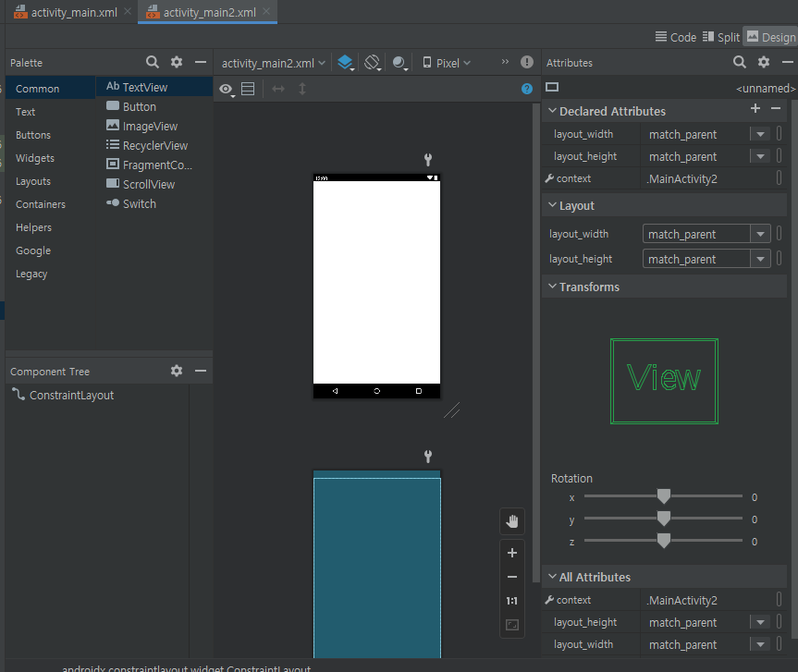Open Pixel device dropdown
798x672 pixels.
tap(447, 63)
